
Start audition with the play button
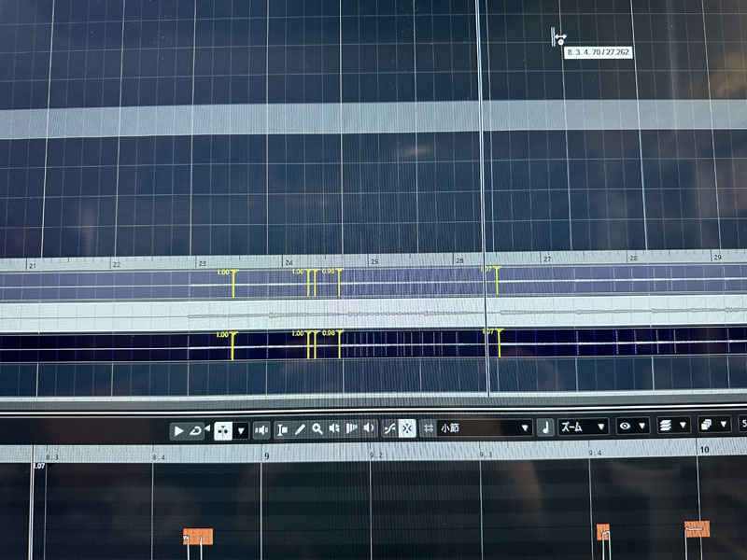[x=178, y=431]
